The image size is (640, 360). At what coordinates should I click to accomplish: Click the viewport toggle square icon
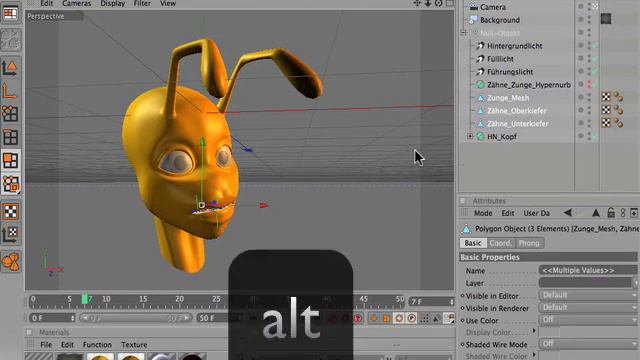[x=449, y=3]
